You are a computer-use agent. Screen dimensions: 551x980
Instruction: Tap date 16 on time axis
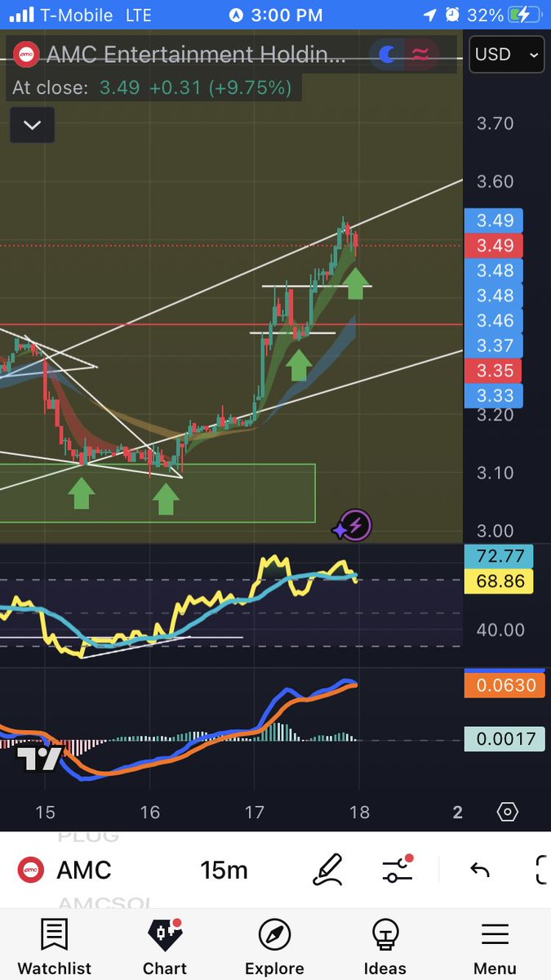pyautogui.click(x=150, y=812)
